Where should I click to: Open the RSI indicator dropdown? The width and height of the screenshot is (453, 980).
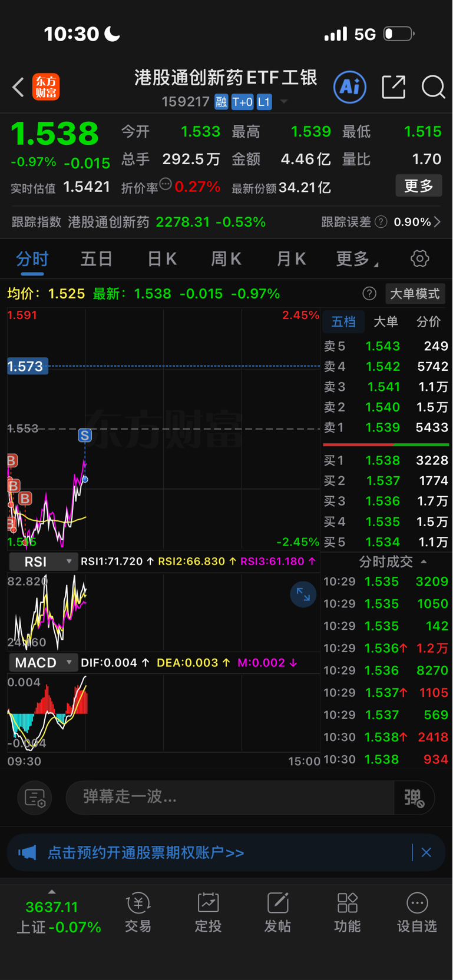pyautogui.click(x=43, y=562)
